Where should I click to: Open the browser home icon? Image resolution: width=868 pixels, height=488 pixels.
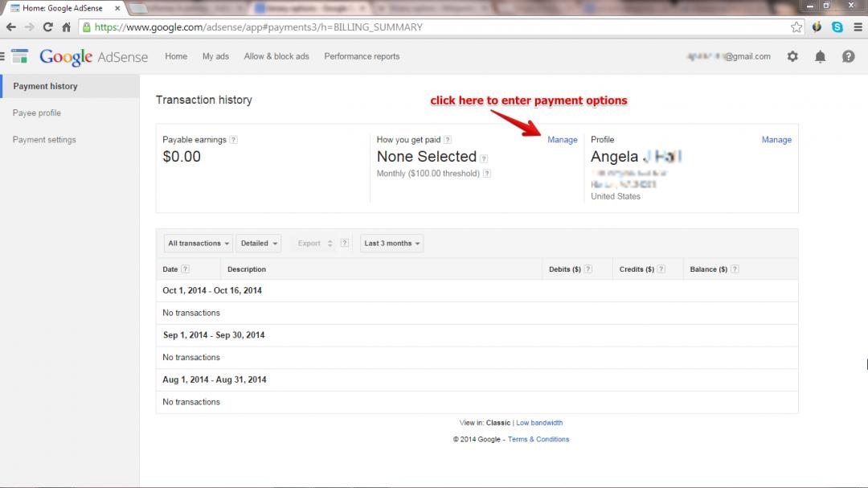(x=66, y=27)
